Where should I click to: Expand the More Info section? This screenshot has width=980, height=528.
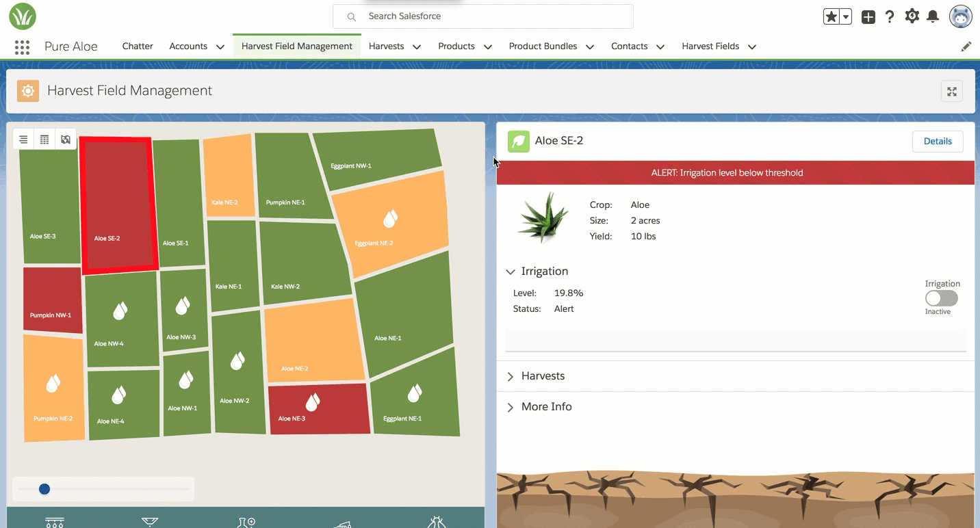click(511, 407)
